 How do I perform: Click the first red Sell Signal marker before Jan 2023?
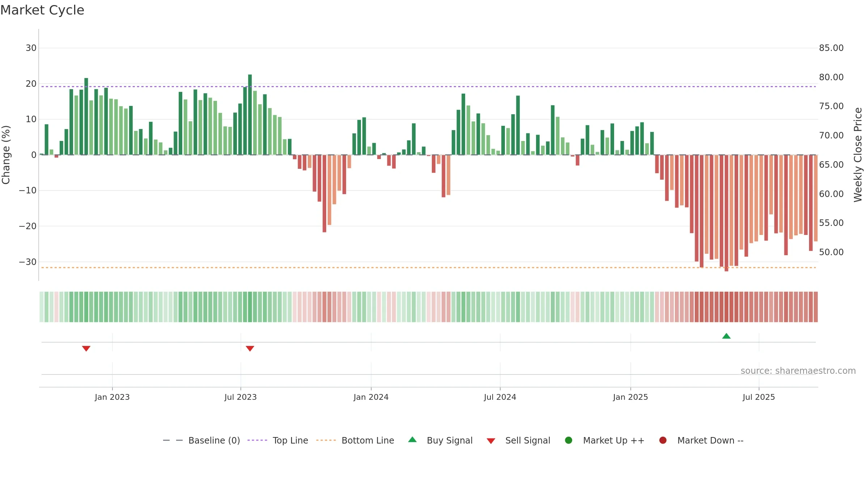pos(86,348)
